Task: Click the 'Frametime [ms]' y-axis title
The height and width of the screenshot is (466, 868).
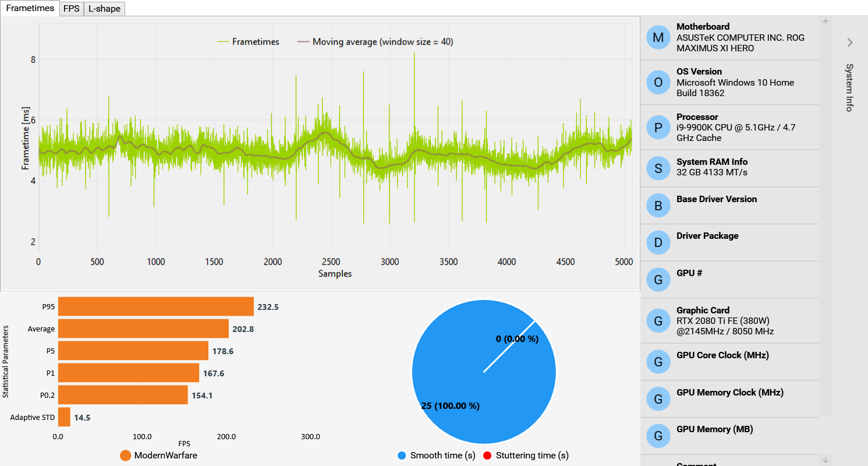Action: 26,137
